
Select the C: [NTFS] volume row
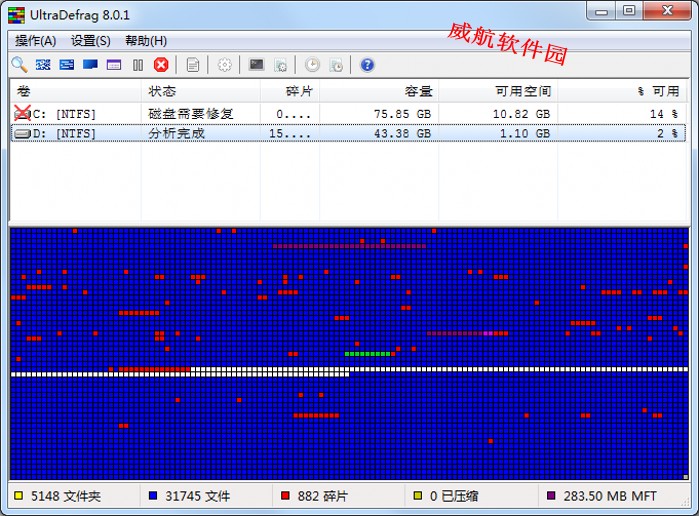[348, 114]
